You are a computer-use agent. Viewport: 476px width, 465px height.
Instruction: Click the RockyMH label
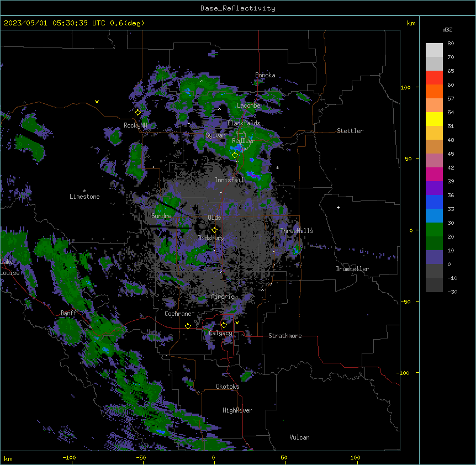[x=135, y=125]
